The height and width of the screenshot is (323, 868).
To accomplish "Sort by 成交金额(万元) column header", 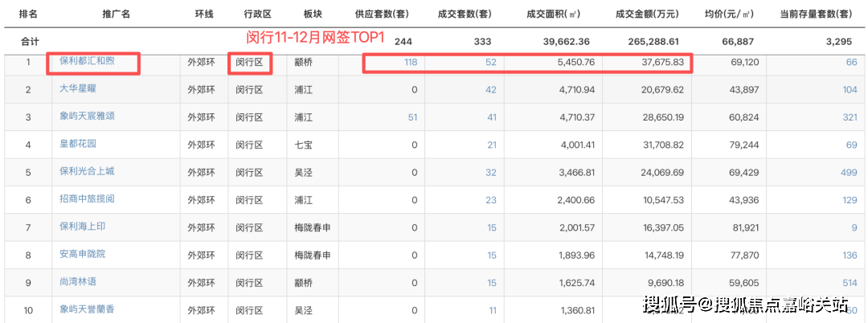I will pyautogui.click(x=647, y=14).
